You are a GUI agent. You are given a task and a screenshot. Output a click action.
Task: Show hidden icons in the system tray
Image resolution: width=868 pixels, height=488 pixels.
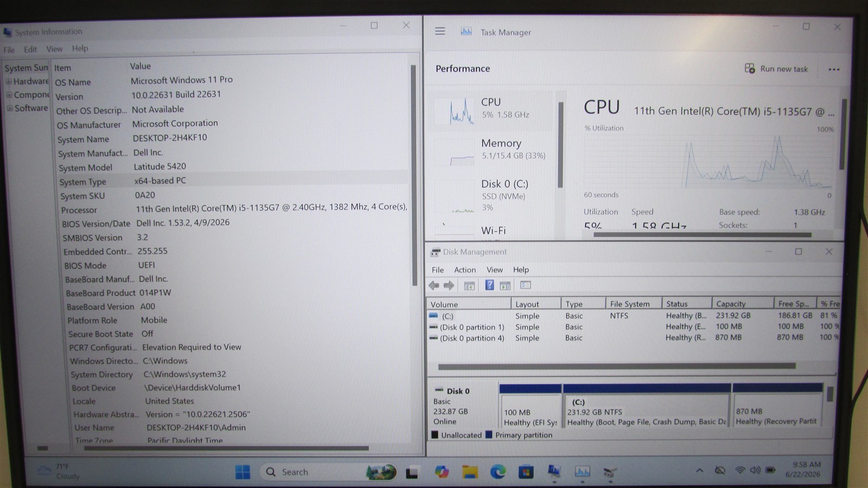point(699,471)
